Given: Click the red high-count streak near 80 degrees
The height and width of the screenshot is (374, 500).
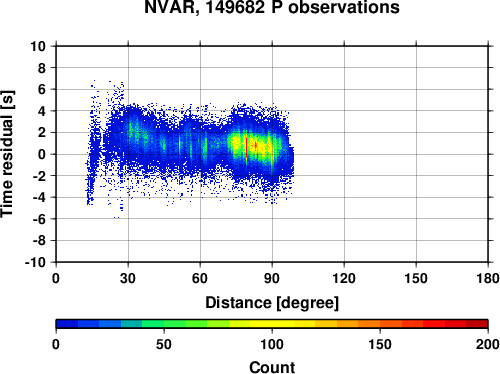Looking at the screenshot, I should 246,147.
